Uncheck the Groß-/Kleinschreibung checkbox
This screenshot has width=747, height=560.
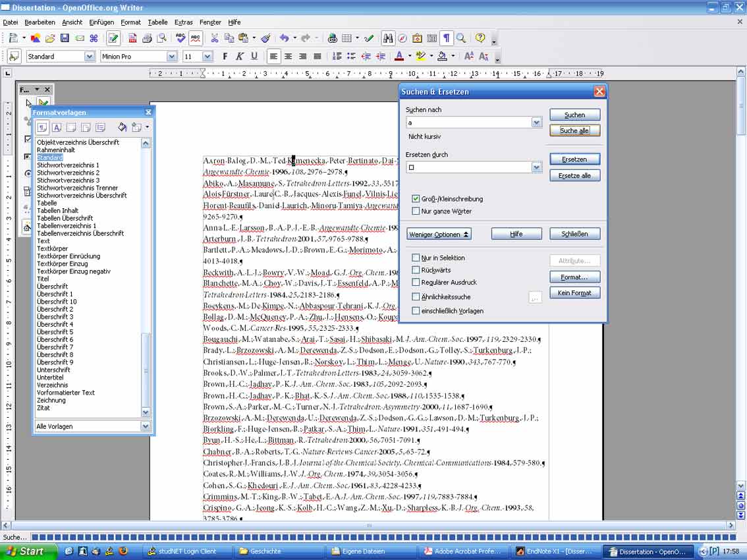(x=416, y=199)
